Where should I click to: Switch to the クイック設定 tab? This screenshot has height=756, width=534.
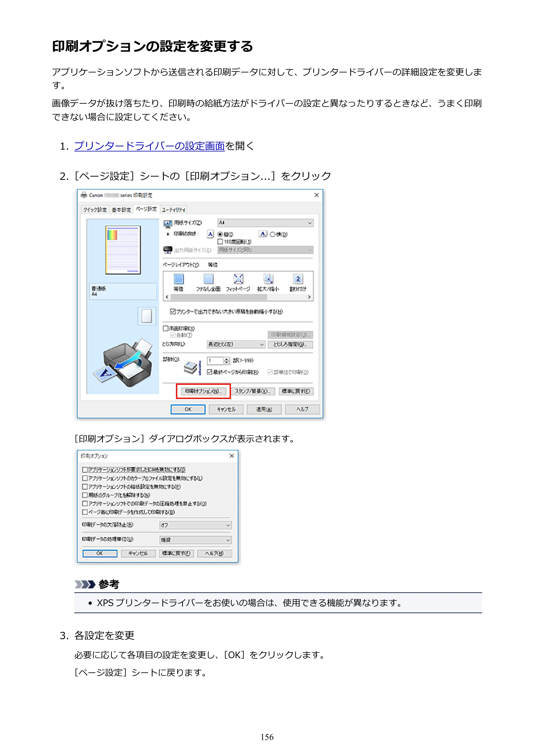95,210
